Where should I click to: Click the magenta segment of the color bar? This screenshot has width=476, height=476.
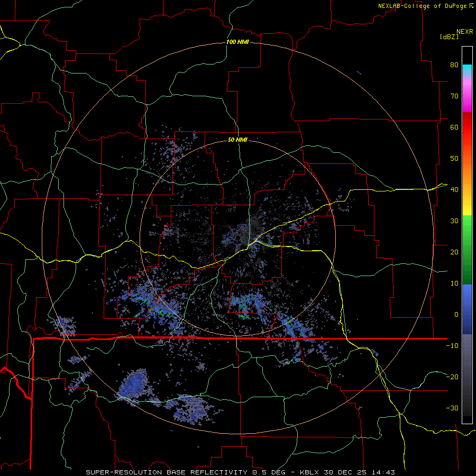[x=467, y=97]
